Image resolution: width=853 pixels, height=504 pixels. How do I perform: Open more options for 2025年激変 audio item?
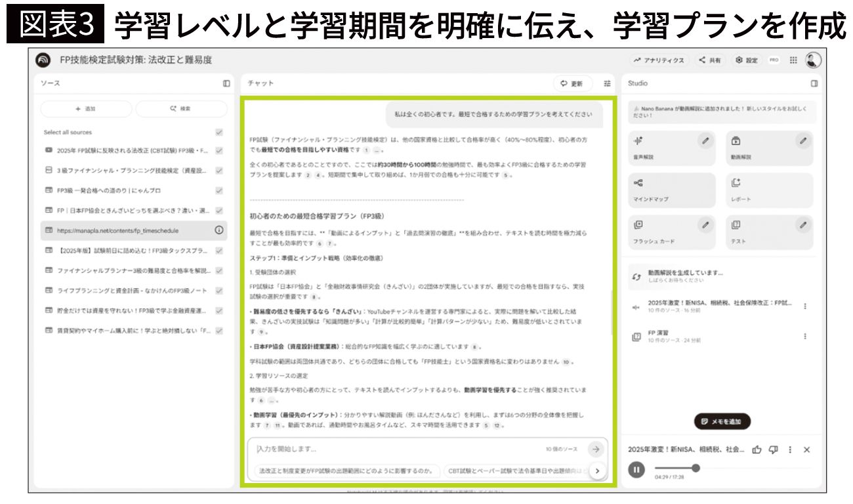(805, 306)
